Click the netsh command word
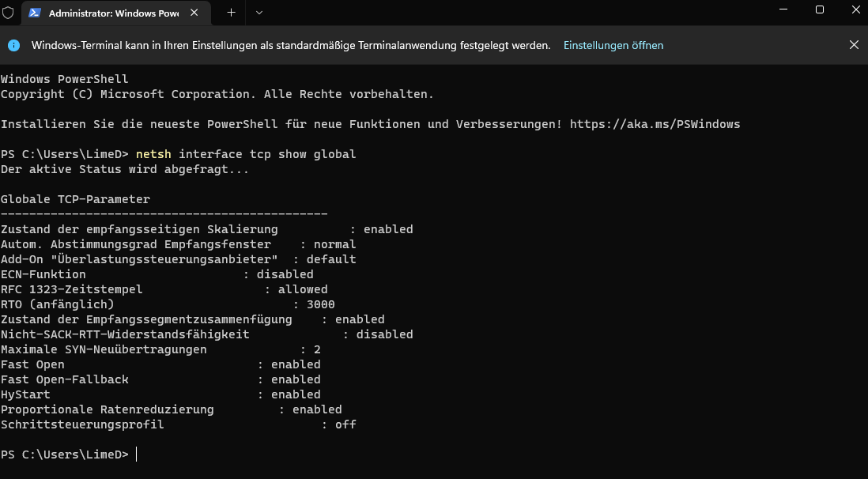The width and height of the screenshot is (868, 479). coord(153,154)
